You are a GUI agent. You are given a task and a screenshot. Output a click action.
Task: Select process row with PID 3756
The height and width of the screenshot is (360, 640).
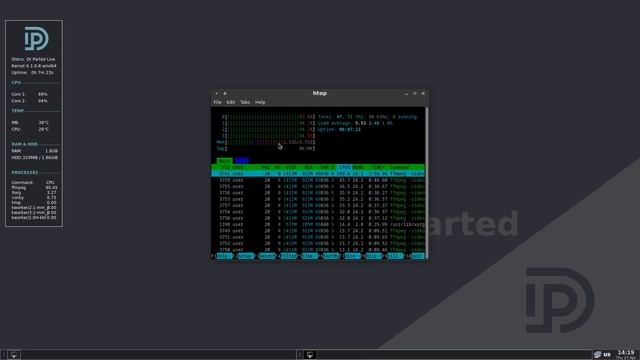coord(318,193)
